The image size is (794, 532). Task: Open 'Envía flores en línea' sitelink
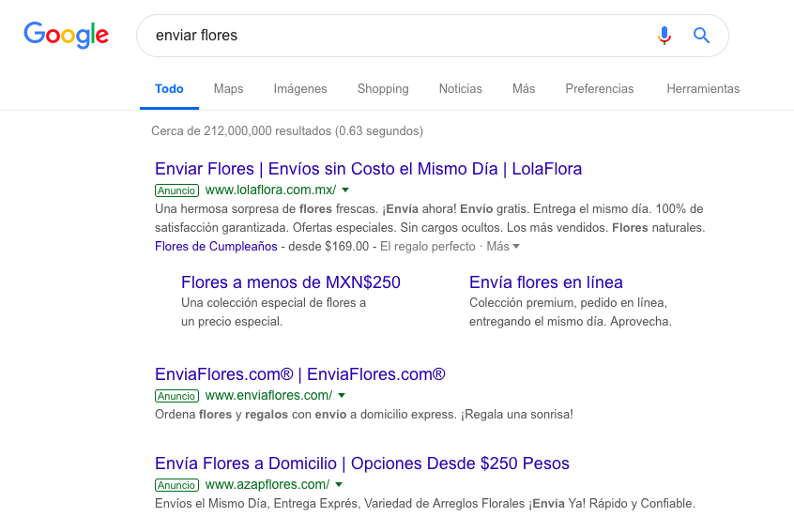tap(545, 282)
